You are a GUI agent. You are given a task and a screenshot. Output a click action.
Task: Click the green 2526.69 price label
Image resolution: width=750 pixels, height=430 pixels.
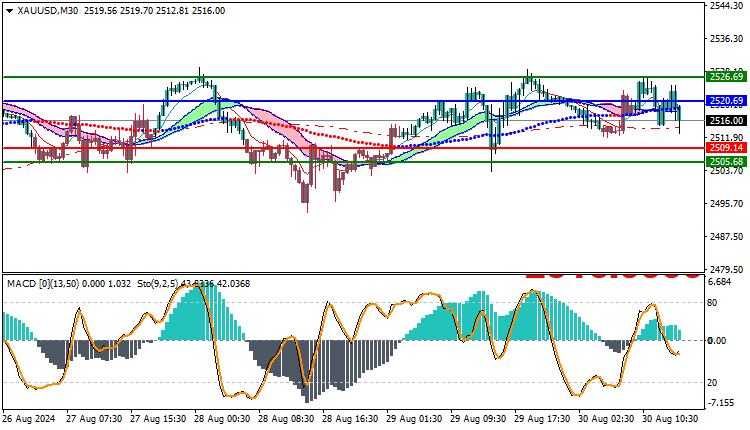(x=726, y=77)
